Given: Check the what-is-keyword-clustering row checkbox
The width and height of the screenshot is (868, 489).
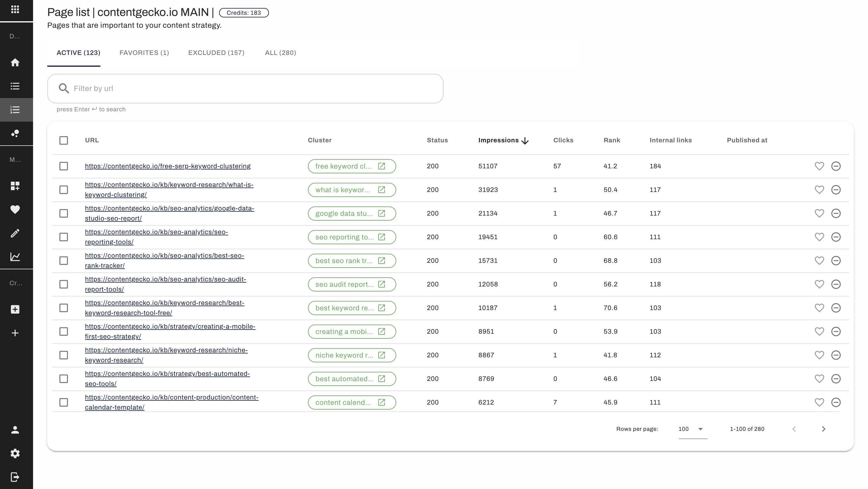Looking at the screenshot, I should (x=64, y=190).
